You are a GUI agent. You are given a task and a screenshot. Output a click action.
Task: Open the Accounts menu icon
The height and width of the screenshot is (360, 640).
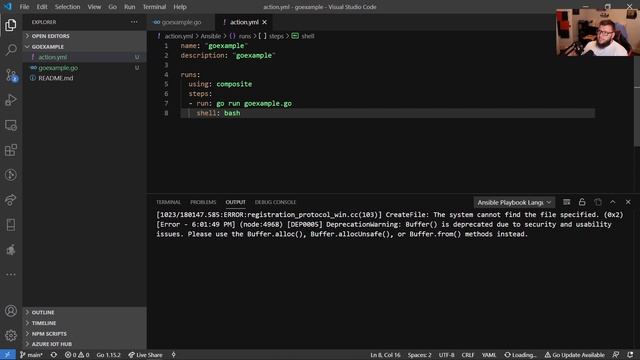pos(11,311)
